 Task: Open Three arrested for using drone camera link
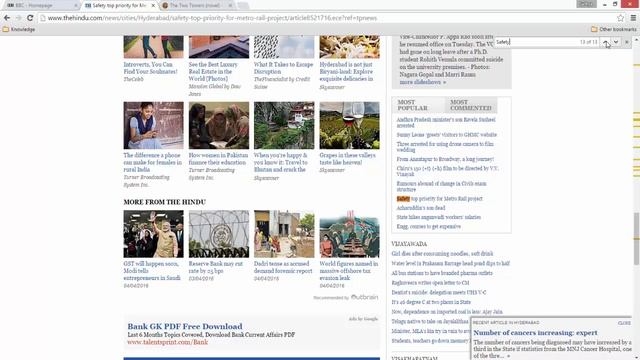445,147
